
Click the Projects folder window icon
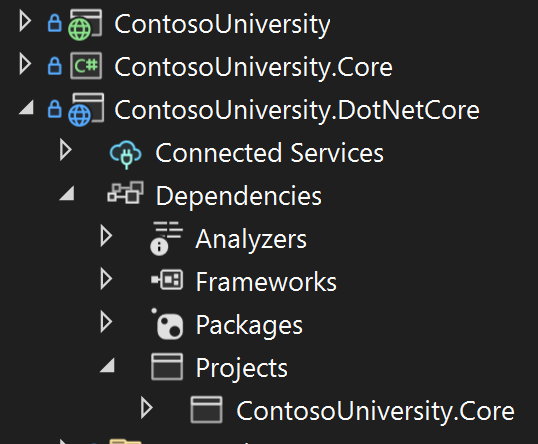pyautogui.click(x=167, y=367)
